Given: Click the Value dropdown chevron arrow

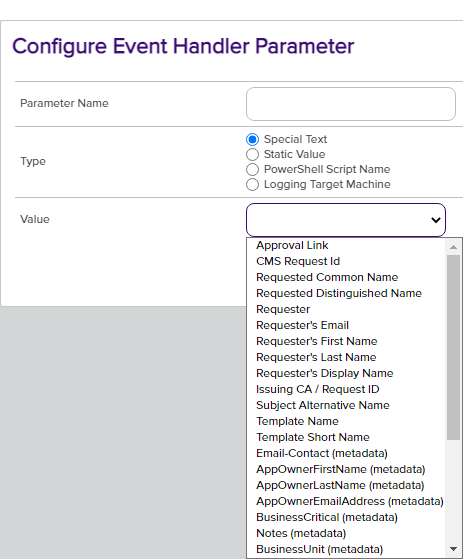Looking at the screenshot, I should 436,220.
